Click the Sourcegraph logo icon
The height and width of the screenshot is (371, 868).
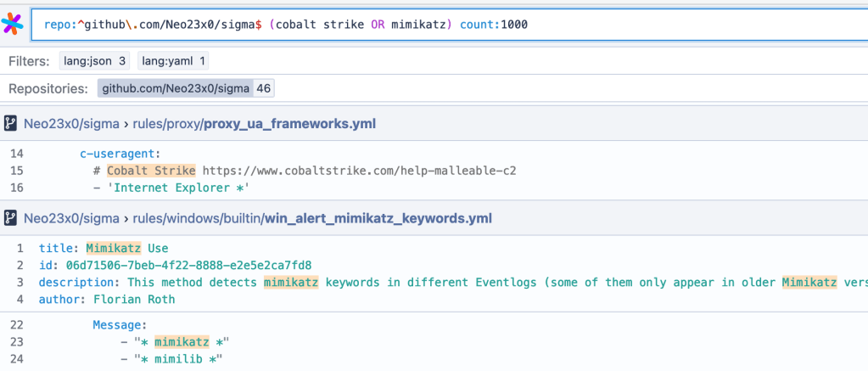tap(13, 24)
